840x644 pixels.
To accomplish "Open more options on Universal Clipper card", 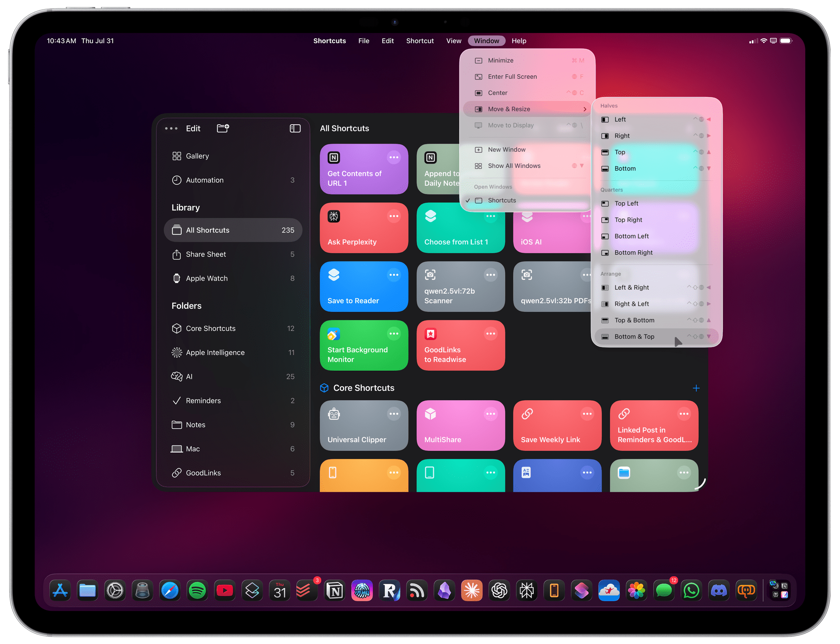I will (394, 414).
